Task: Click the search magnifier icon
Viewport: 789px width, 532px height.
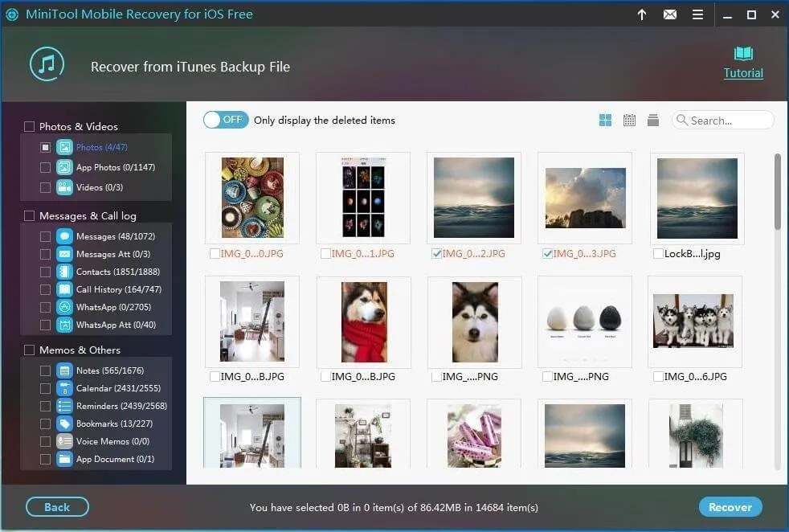Action: (682, 120)
